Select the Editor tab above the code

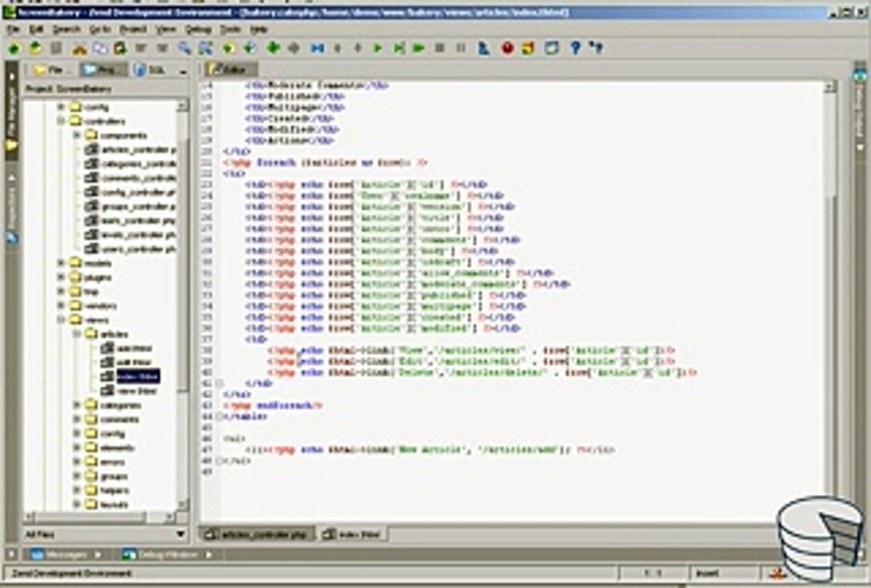231,70
